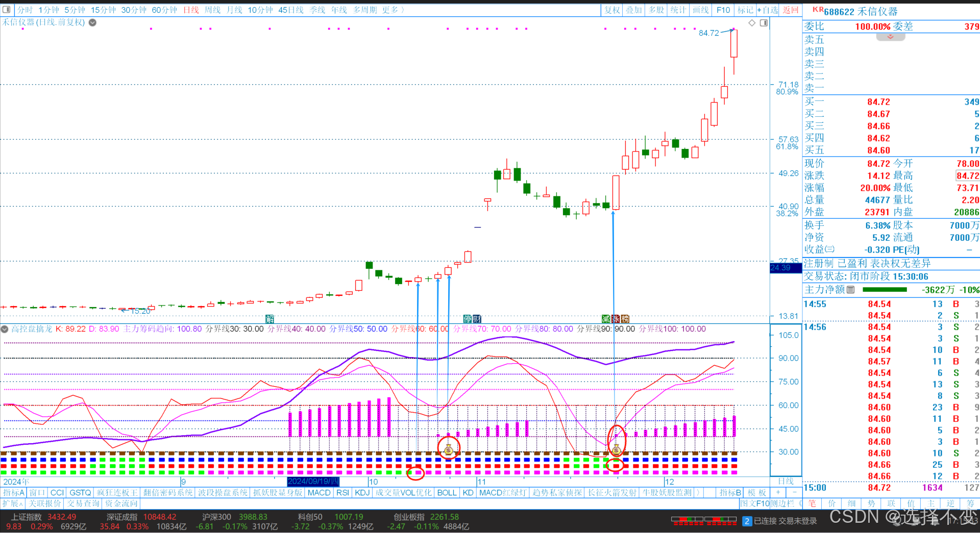This screenshot has height=533, width=980.
Task: Switch to 笔 tick detail tab
Action: click(x=812, y=503)
